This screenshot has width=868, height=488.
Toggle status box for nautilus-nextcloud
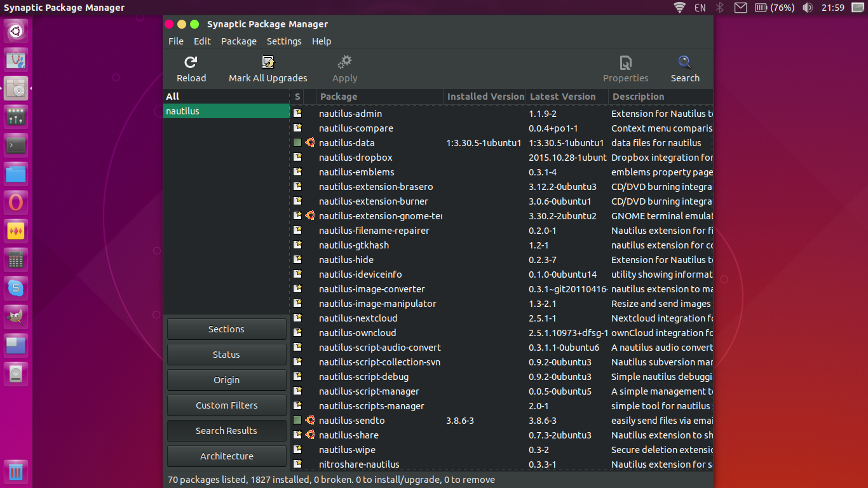point(297,318)
